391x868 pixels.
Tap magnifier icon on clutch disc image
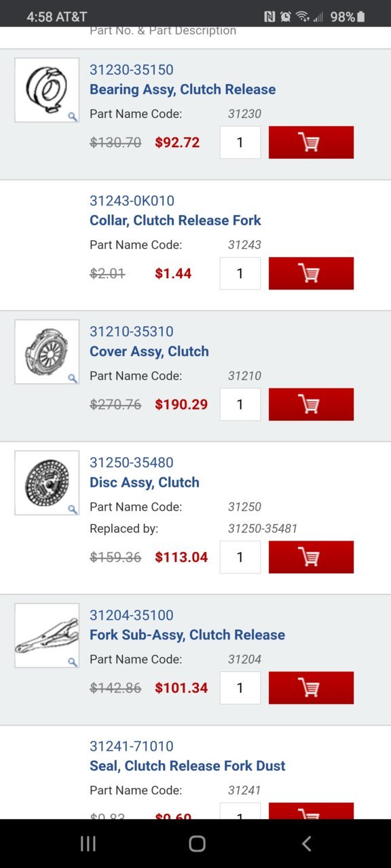point(73,509)
